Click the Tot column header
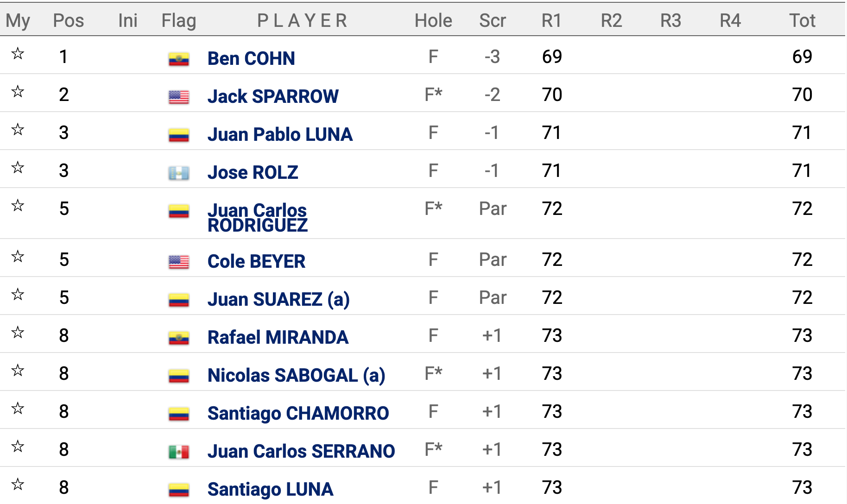This screenshot has height=504, width=847. coord(802,20)
